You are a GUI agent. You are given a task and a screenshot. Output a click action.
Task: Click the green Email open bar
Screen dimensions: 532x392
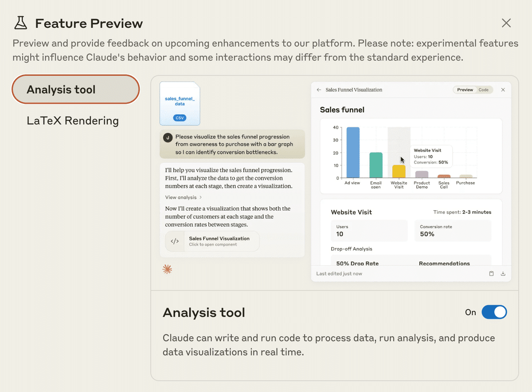coord(376,165)
